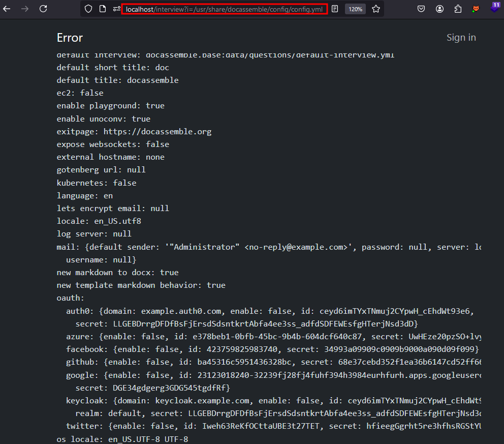Click the github oauth config line
Image resolution: width=504 pixels, height=444 pixels.
click(273, 362)
